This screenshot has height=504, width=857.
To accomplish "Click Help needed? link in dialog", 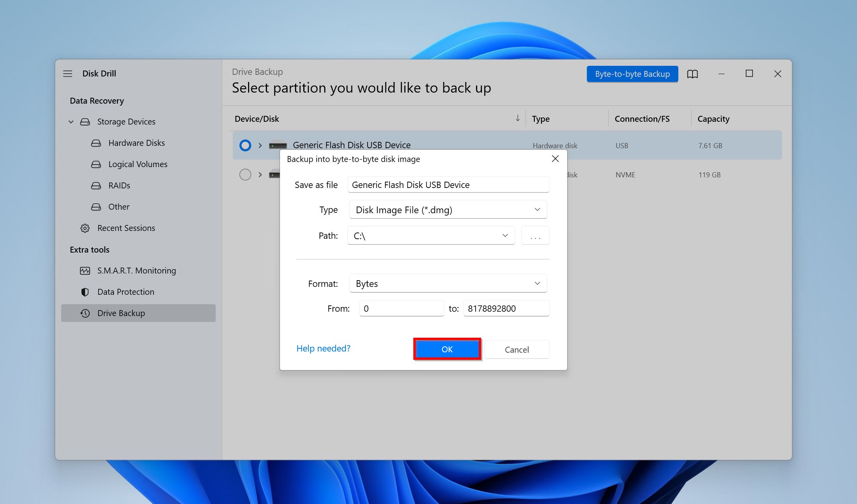I will (x=323, y=348).
